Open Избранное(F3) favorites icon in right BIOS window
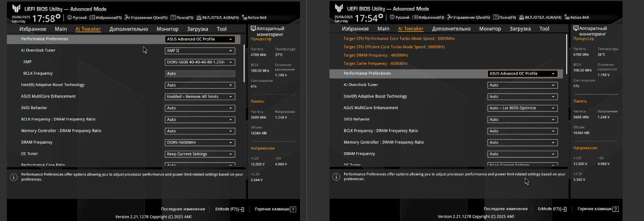Screen dimensions: 644x221 click(414, 17)
